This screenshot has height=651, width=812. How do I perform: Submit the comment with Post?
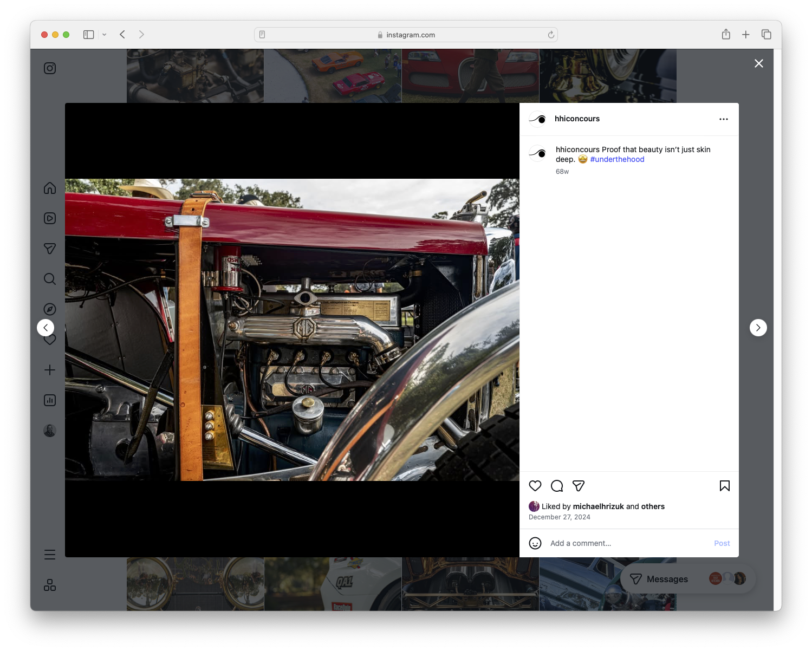[x=722, y=543]
